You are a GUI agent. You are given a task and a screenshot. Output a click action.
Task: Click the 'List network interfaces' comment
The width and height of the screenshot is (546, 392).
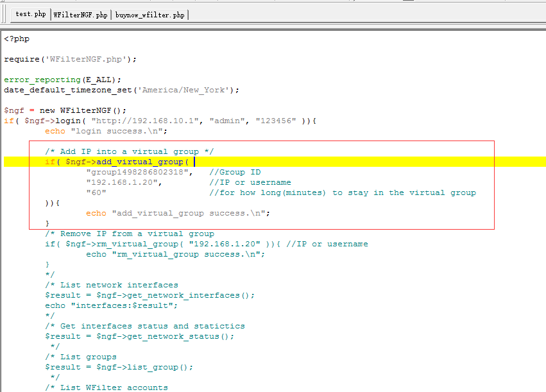[x=112, y=285]
